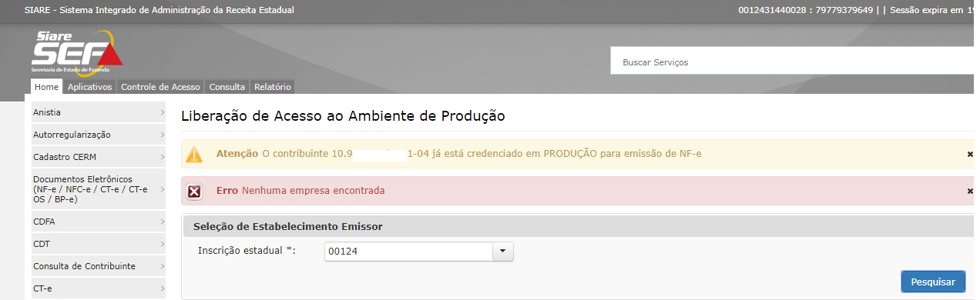Expand the CDFA menu item
This screenshot has width=980, height=300.
coord(99,222)
